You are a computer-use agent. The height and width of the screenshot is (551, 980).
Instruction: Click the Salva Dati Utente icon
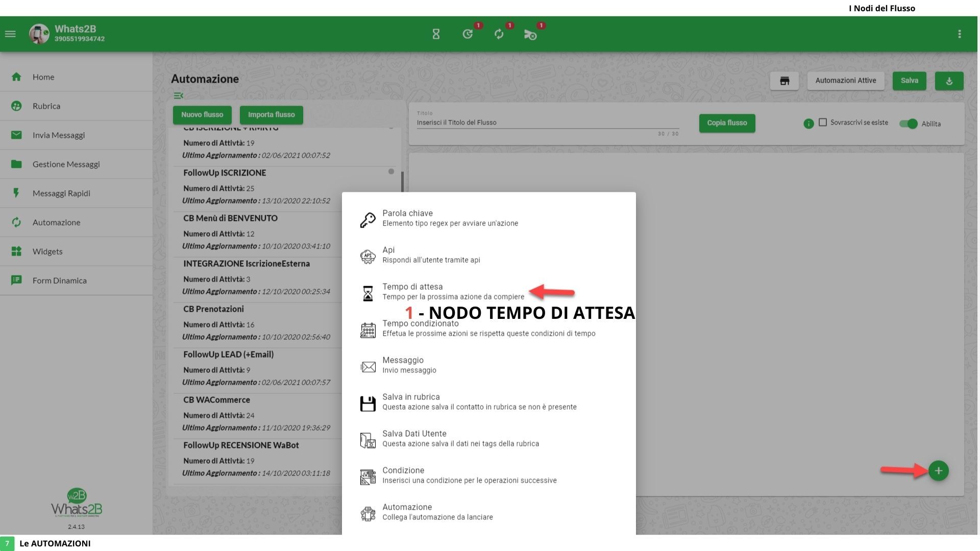coord(367,440)
